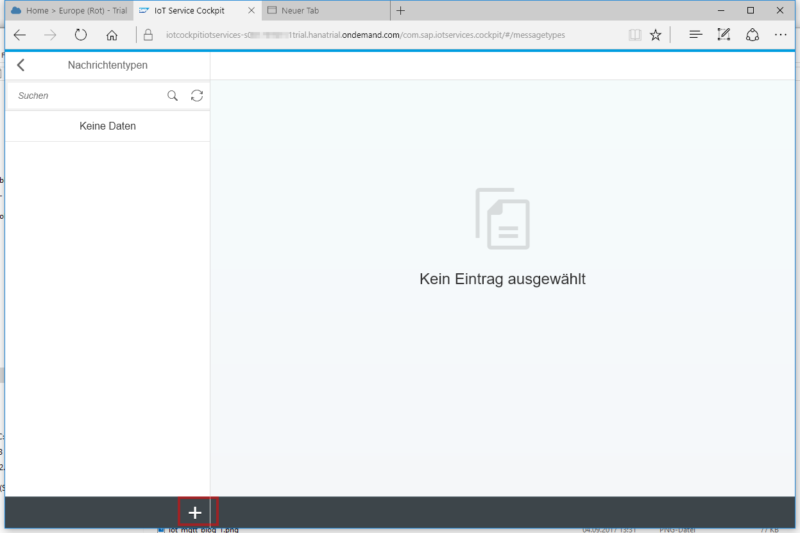Add page to favorites star
The height and width of the screenshot is (533, 800).
point(656,35)
